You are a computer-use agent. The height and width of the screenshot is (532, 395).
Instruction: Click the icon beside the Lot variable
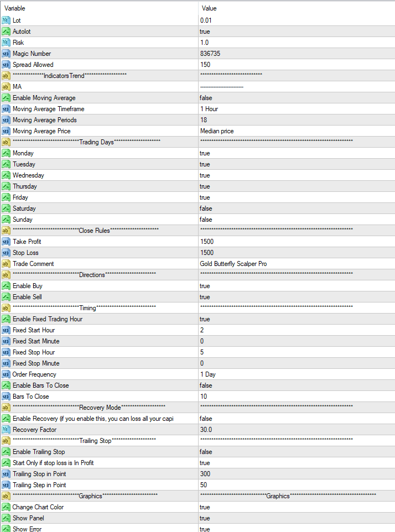point(6,20)
